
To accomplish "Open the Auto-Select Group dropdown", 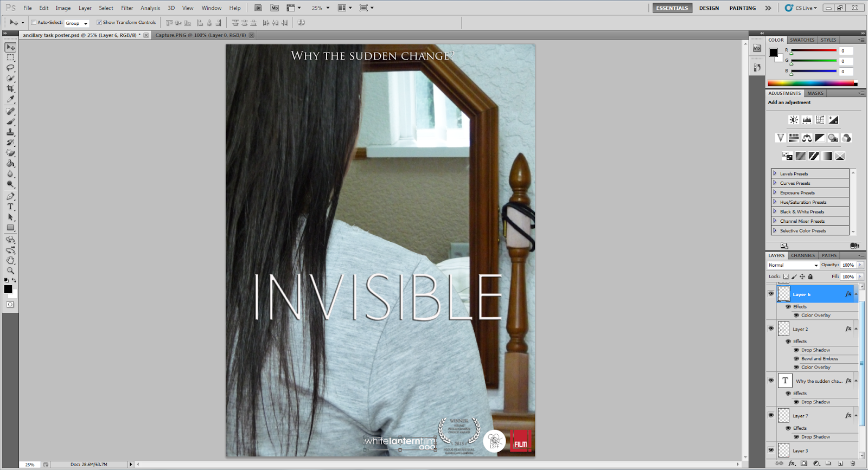I will [76, 23].
